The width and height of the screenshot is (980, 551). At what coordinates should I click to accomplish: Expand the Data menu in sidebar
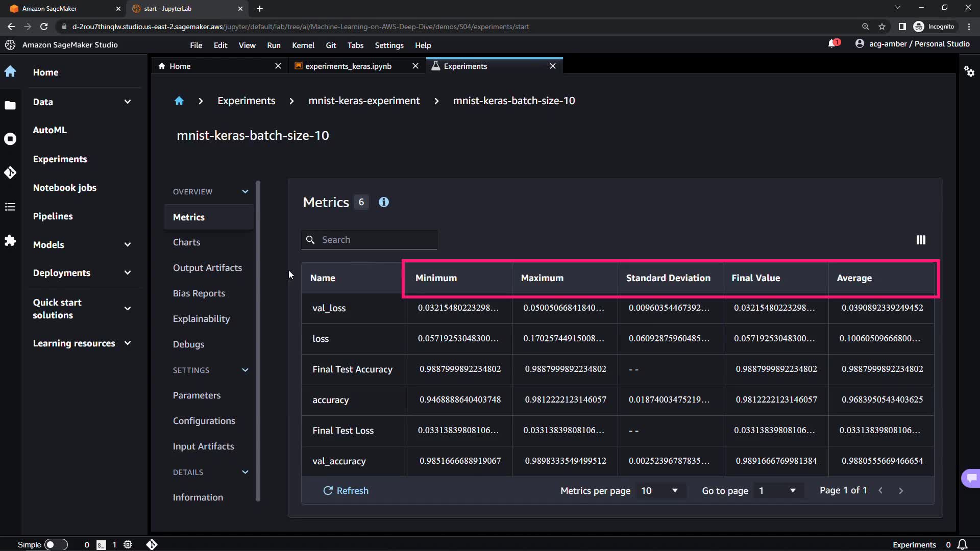[x=127, y=102]
